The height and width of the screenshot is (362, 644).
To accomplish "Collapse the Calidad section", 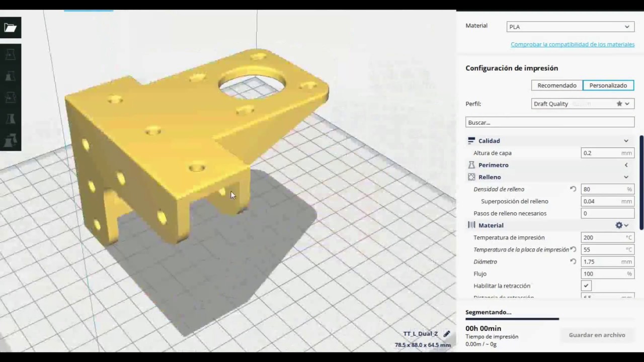I will point(626,141).
